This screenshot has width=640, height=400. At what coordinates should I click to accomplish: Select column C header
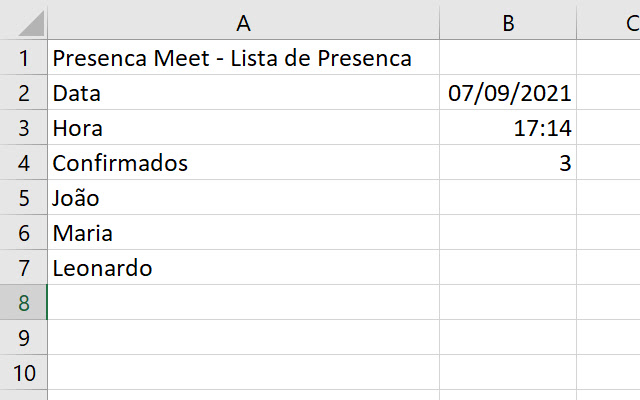tap(609, 22)
